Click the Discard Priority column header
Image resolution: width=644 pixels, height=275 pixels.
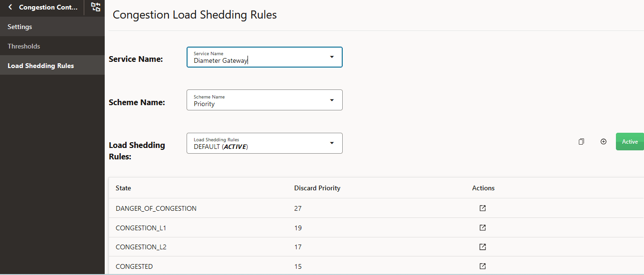(x=317, y=188)
